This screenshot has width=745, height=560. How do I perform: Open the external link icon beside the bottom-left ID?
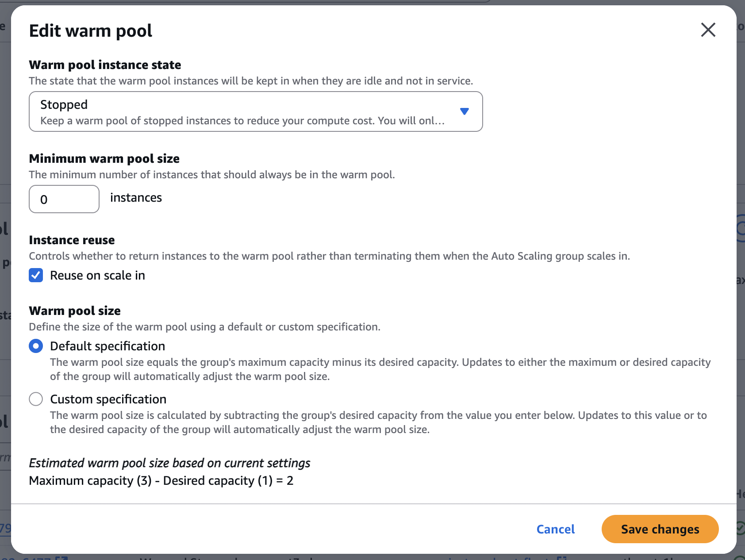click(x=61, y=558)
